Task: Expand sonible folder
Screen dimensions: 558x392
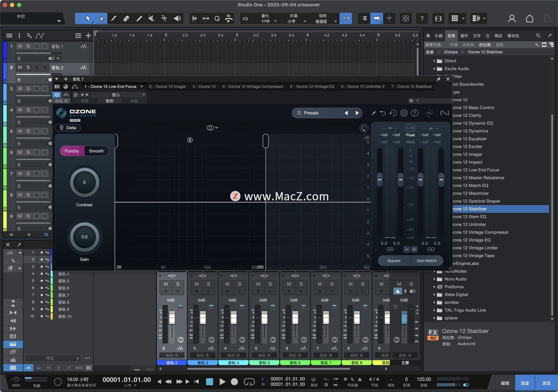Action: (x=434, y=302)
